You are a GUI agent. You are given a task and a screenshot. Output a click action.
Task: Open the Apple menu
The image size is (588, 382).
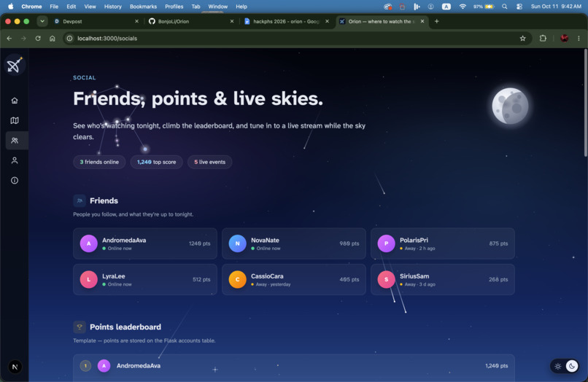10,7
